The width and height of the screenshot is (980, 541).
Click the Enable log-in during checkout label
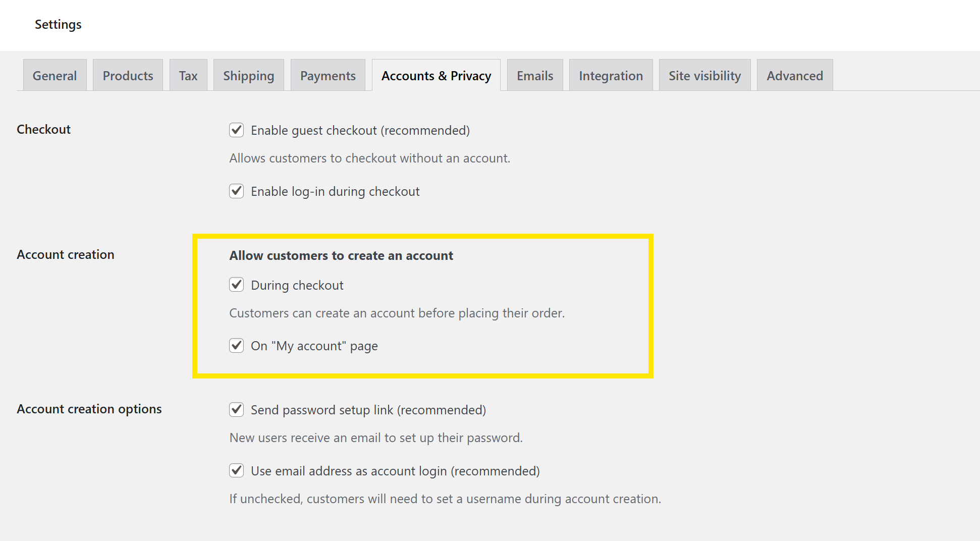(x=335, y=192)
